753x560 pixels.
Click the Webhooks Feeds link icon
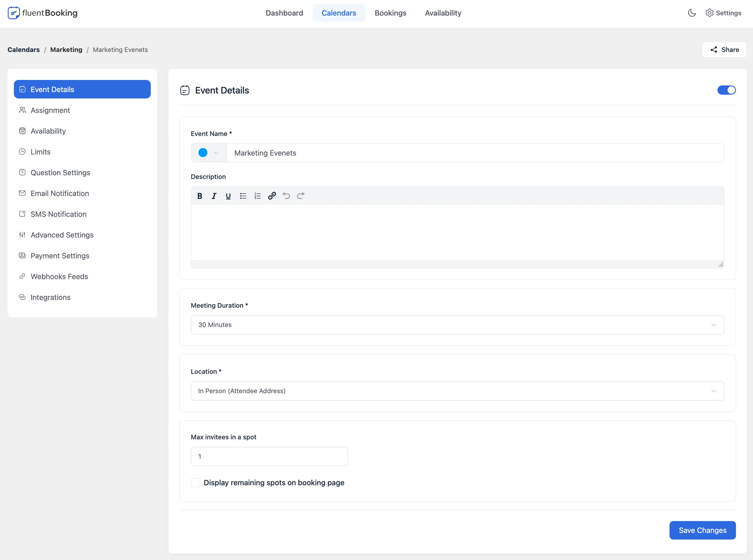click(23, 276)
